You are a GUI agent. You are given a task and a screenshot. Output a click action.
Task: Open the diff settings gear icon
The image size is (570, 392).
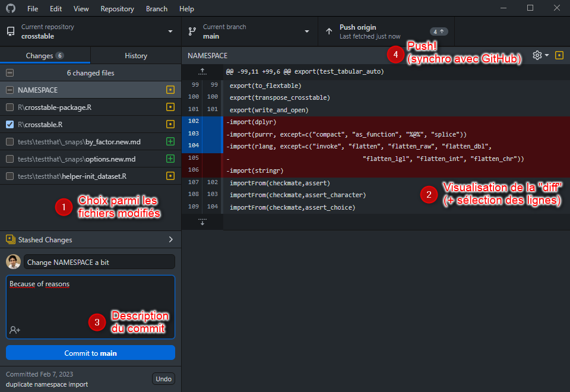pos(537,55)
